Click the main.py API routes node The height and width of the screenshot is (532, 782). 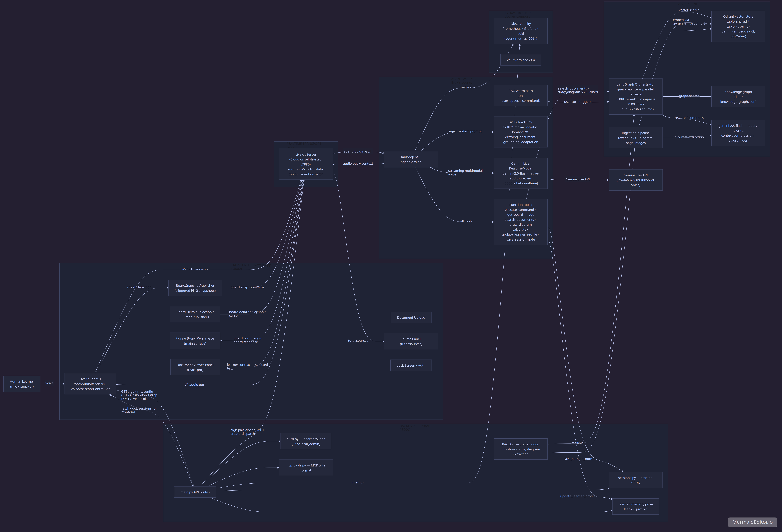click(x=195, y=492)
